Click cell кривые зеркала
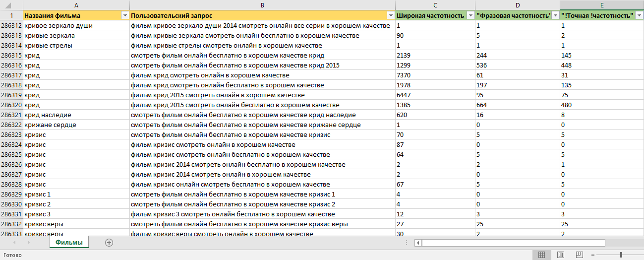The height and width of the screenshot is (260, 644). (x=76, y=36)
